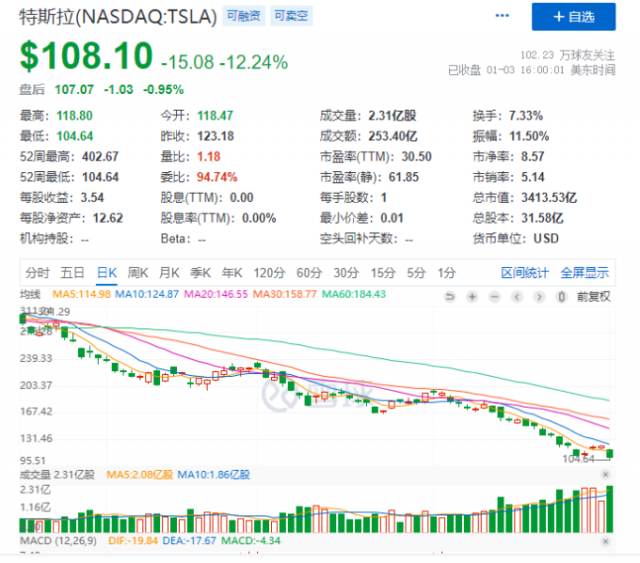
Task: Open 区间统计 range statistics
Action: pos(525,272)
